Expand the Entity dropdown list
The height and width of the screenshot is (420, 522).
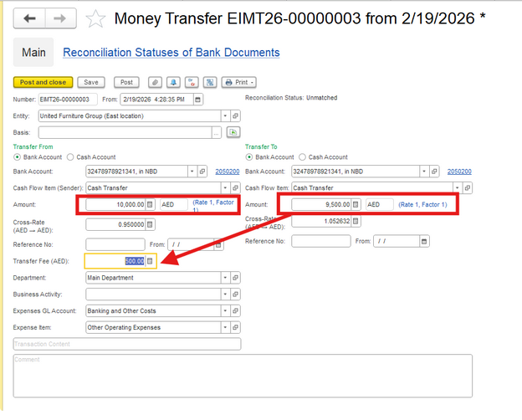224,116
